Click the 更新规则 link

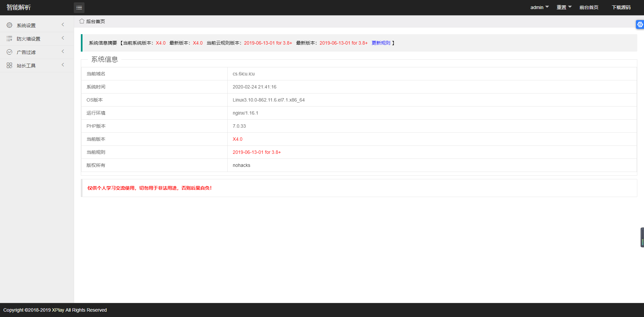coord(381,43)
